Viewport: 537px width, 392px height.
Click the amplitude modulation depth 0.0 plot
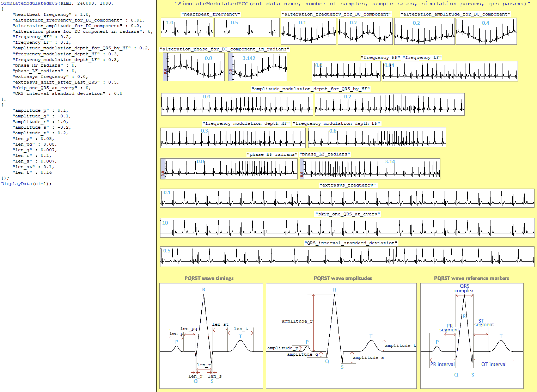(237, 104)
